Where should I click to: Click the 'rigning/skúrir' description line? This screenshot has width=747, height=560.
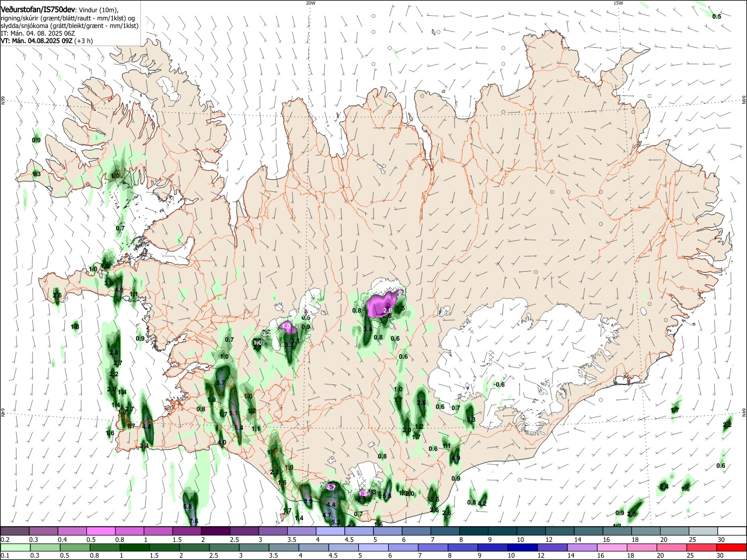(68, 18)
